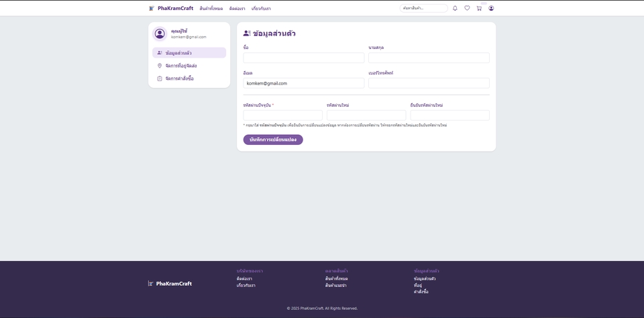
Task: Click the notification bell icon
Action: coord(455,8)
